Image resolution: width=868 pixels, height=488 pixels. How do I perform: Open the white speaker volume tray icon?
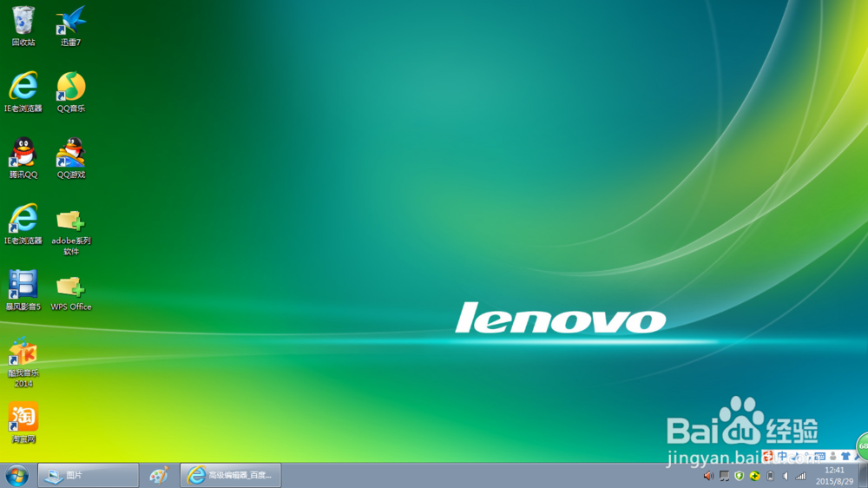786,476
